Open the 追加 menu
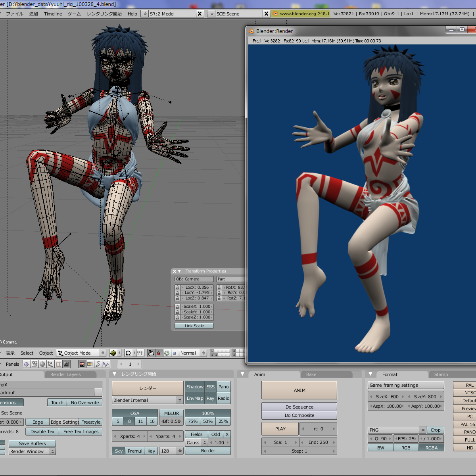Viewport: 476px width, 476px height. point(34,14)
